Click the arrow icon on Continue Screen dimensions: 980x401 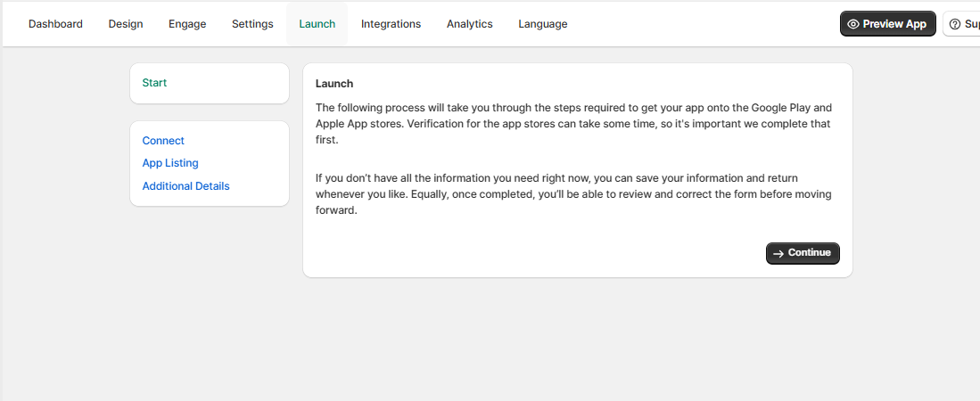pos(778,254)
